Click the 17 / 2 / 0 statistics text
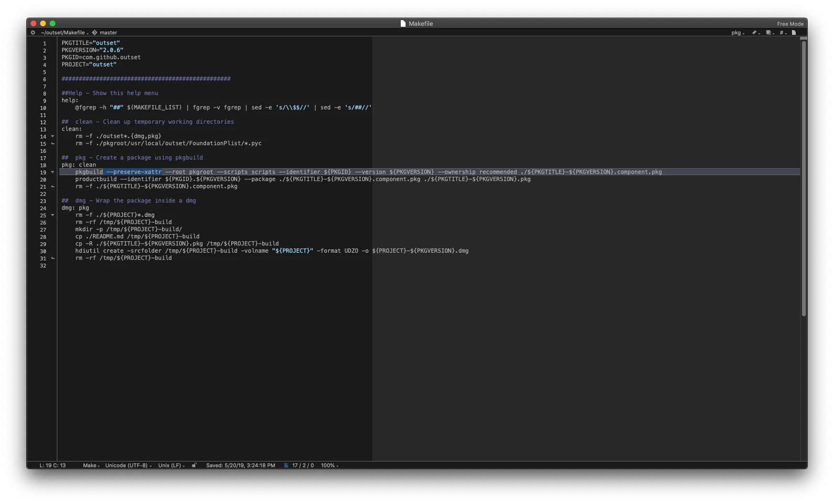Viewport: 834px width, 504px height. (x=303, y=465)
